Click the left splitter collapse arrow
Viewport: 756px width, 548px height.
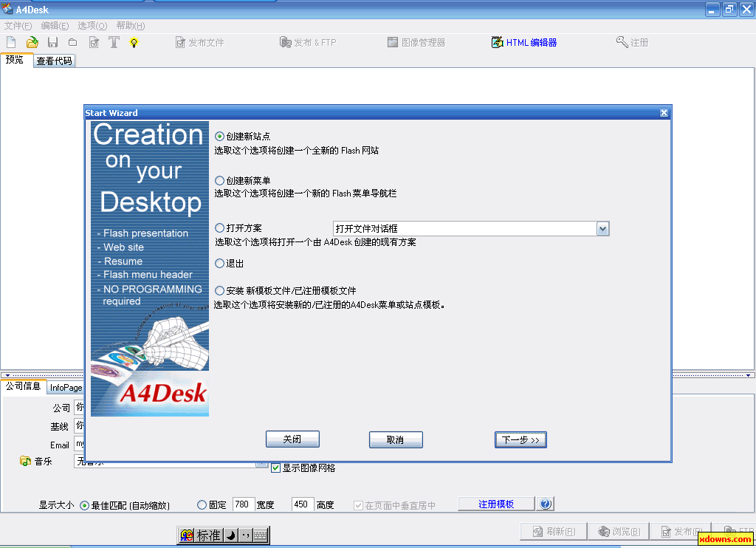coord(7,375)
